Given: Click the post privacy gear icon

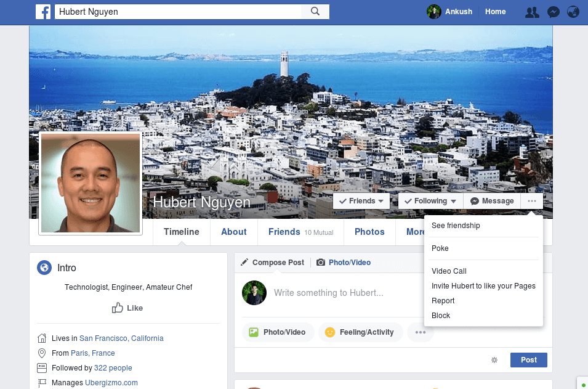Looking at the screenshot, I should point(494,359).
